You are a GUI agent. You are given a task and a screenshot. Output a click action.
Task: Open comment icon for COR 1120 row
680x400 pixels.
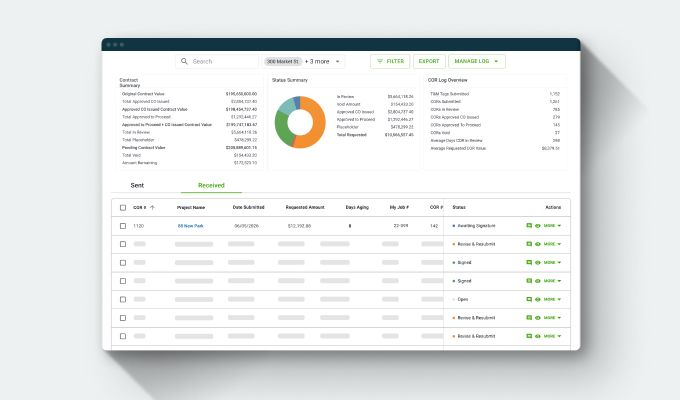(x=529, y=226)
